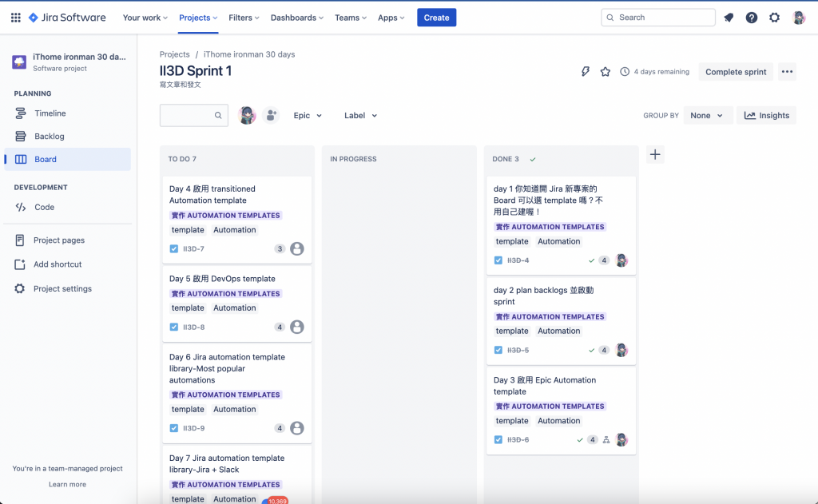The image size is (818, 504).
Task: Star the II3D Sprint 1 board
Action: point(606,71)
